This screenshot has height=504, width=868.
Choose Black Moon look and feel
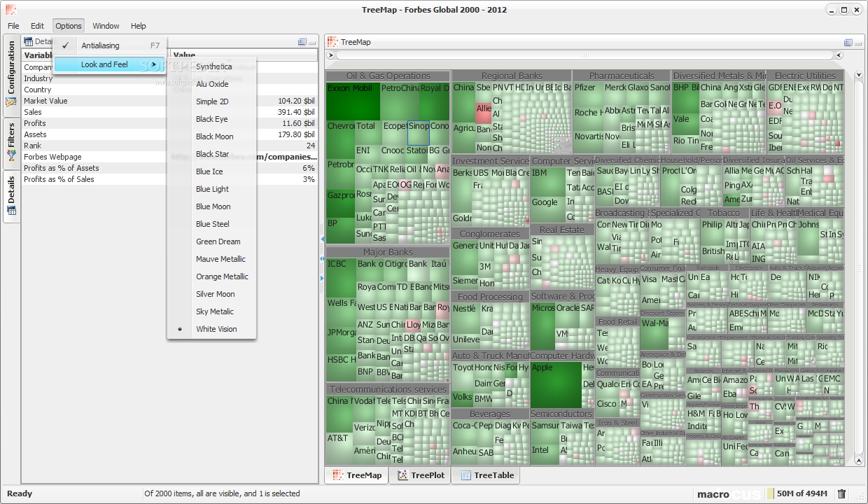(211, 136)
